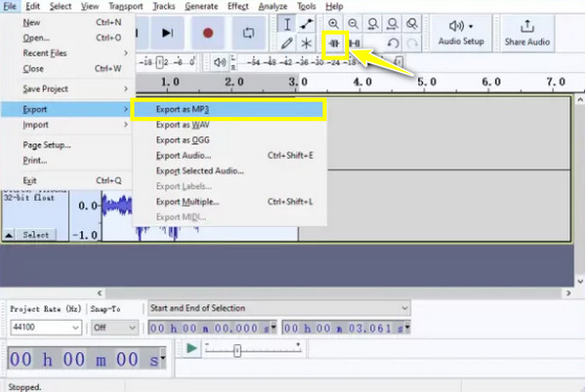Select Export as MP3
Image resolution: width=585 pixels, height=392 pixels.
pyautogui.click(x=229, y=109)
